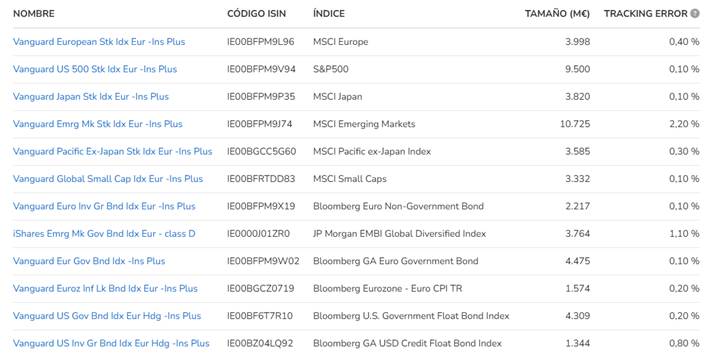The height and width of the screenshot is (362, 709).
Task: Open Vanguard Pacific Ex-Japan Stk Idx link
Action: [x=113, y=151]
